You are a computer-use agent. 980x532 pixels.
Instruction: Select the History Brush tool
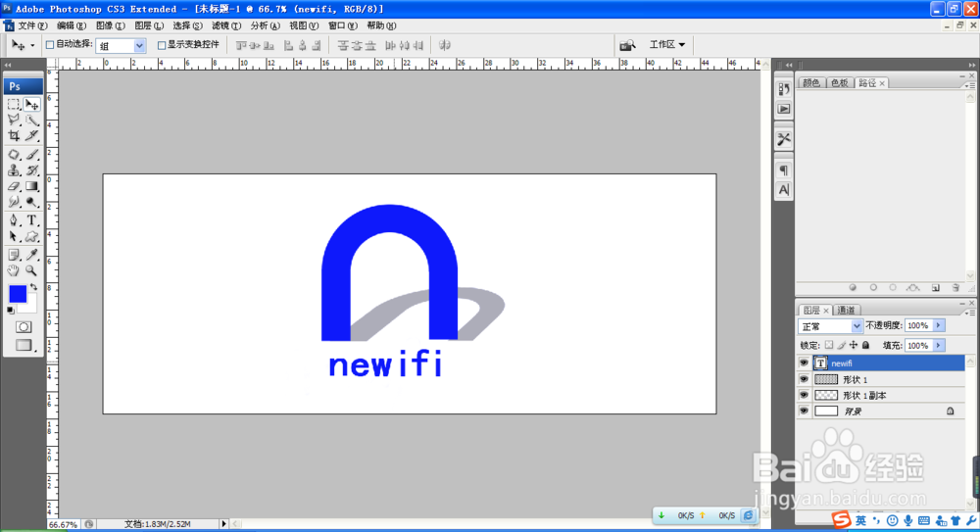tap(32, 170)
